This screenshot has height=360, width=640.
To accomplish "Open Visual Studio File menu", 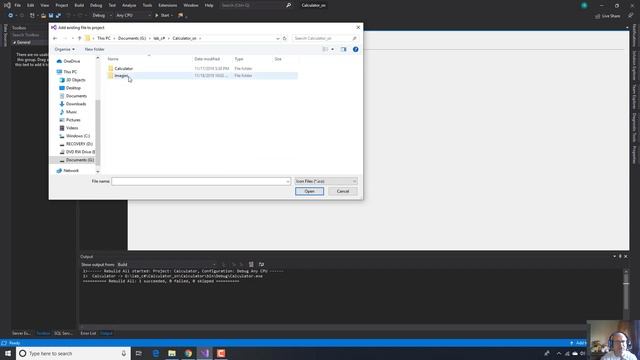I will pos(18,5).
